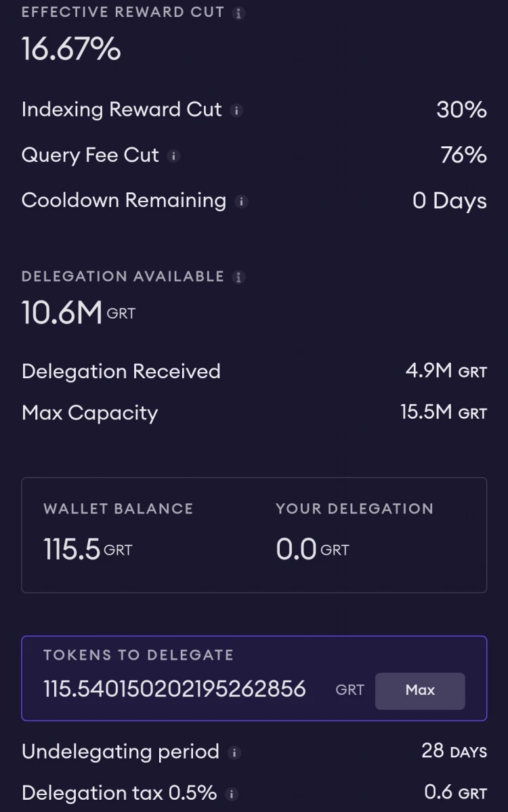
Task: Click the 16.67% effective reward cut value
Action: coord(71,49)
